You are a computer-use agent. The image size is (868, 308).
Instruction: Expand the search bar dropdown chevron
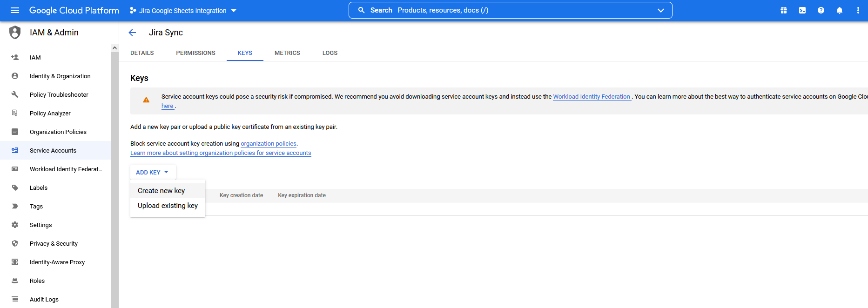(x=660, y=10)
